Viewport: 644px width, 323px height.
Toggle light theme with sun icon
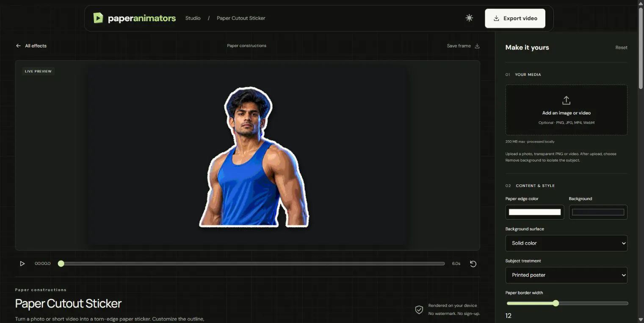point(469,18)
